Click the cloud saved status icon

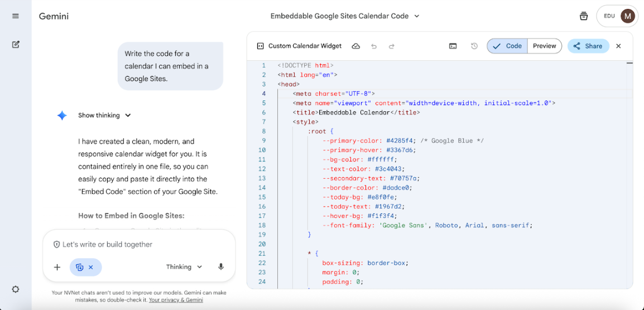tap(356, 46)
